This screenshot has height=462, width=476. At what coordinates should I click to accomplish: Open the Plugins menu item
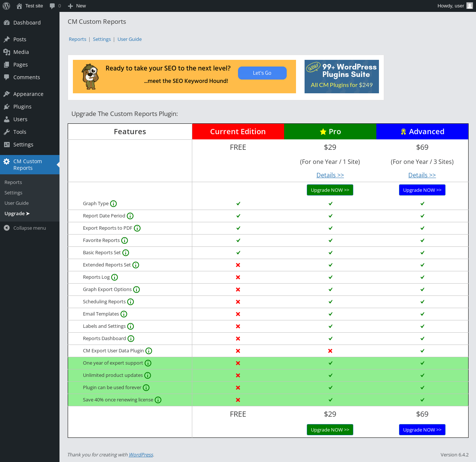tap(22, 107)
